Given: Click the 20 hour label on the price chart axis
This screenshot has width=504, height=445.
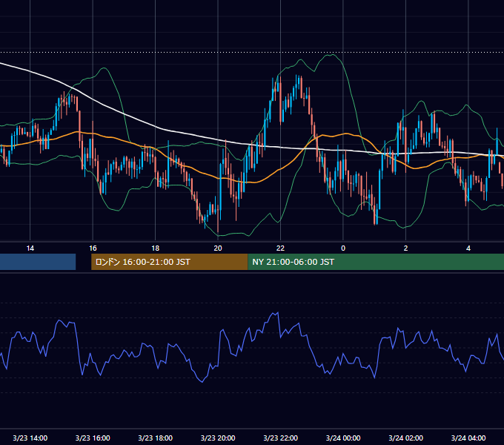Looking at the screenshot, I should point(218,248).
